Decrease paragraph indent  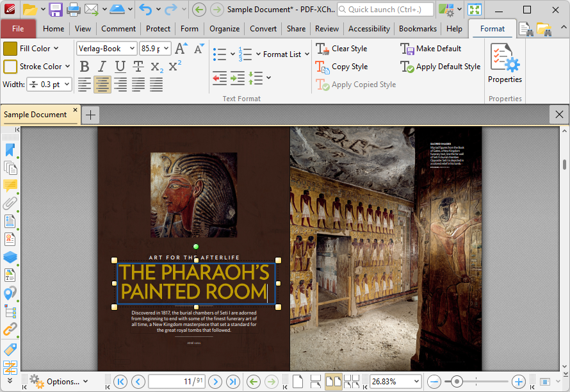220,78
